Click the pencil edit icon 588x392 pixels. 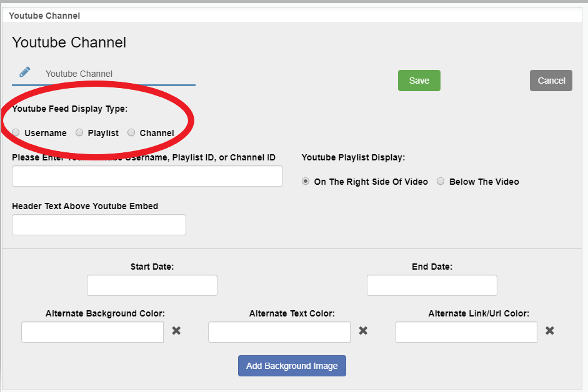[x=25, y=72]
